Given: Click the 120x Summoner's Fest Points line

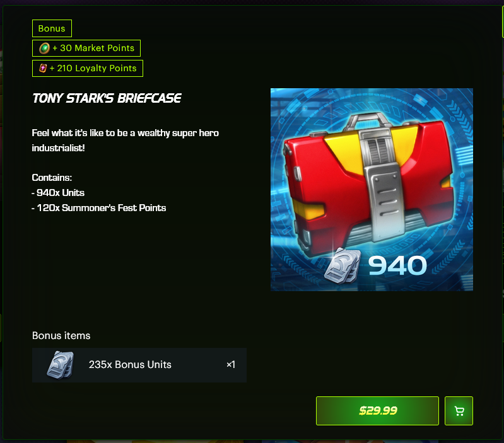Looking at the screenshot, I should pos(99,208).
